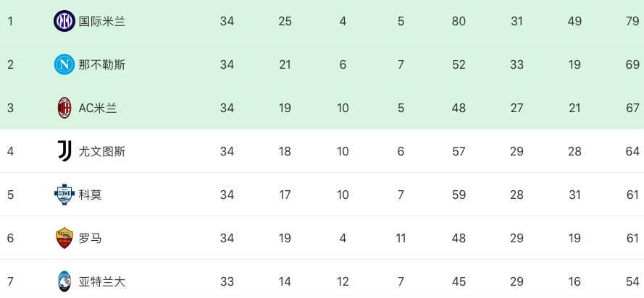Select the AC米兰 team name
Screen dimensions: 644x298
coord(98,108)
